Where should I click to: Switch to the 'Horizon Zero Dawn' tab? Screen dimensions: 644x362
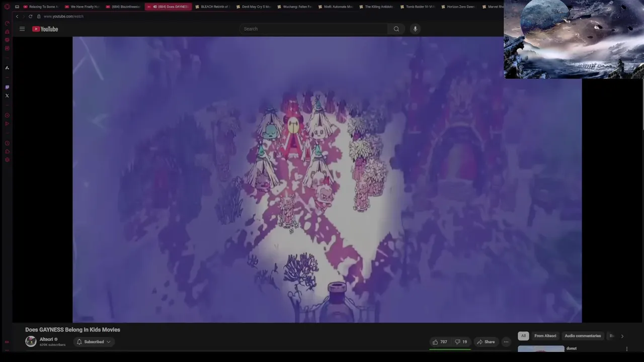point(459,7)
